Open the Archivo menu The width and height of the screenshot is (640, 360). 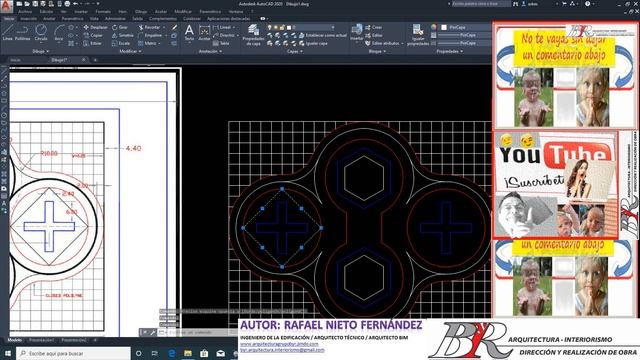pyautogui.click(x=25, y=12)
